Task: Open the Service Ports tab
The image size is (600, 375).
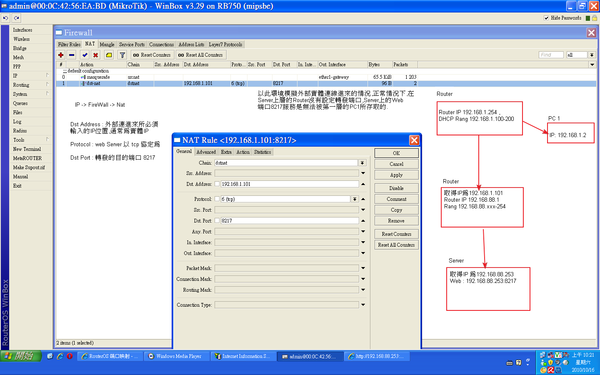Action: pyautogui.click(x=132, y=44)
